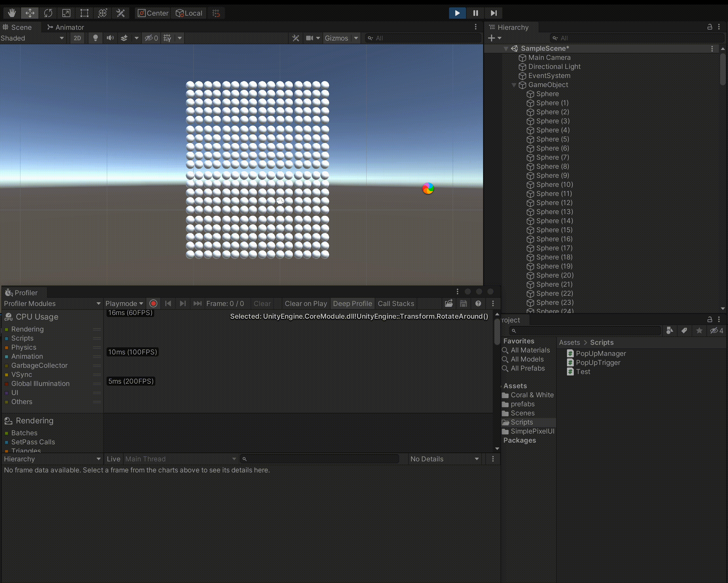
Task: Open Profiler Modules dropdown
Action: (x=52, y=304)
